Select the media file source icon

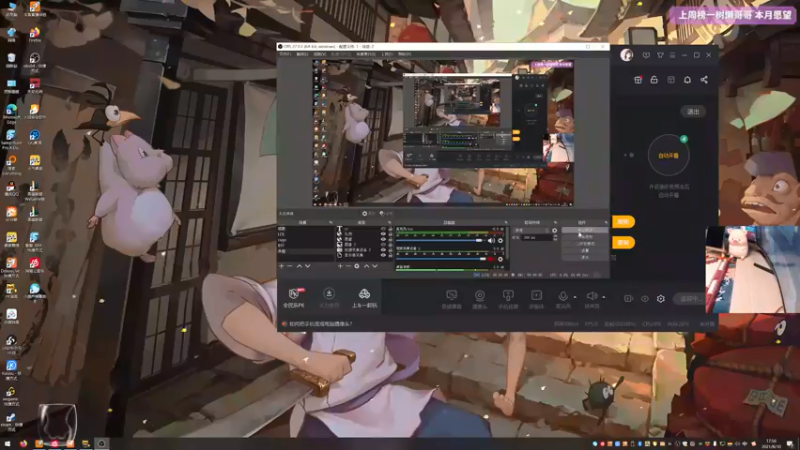[536, 295]
